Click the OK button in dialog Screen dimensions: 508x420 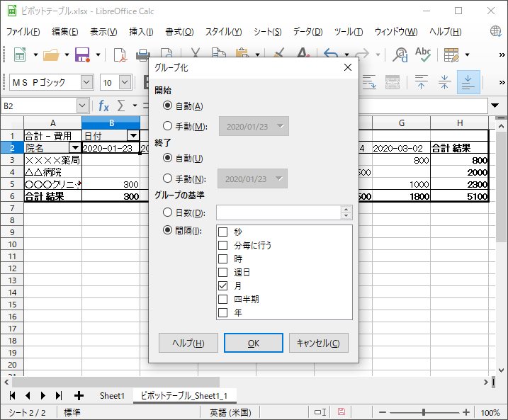(254, 343)
